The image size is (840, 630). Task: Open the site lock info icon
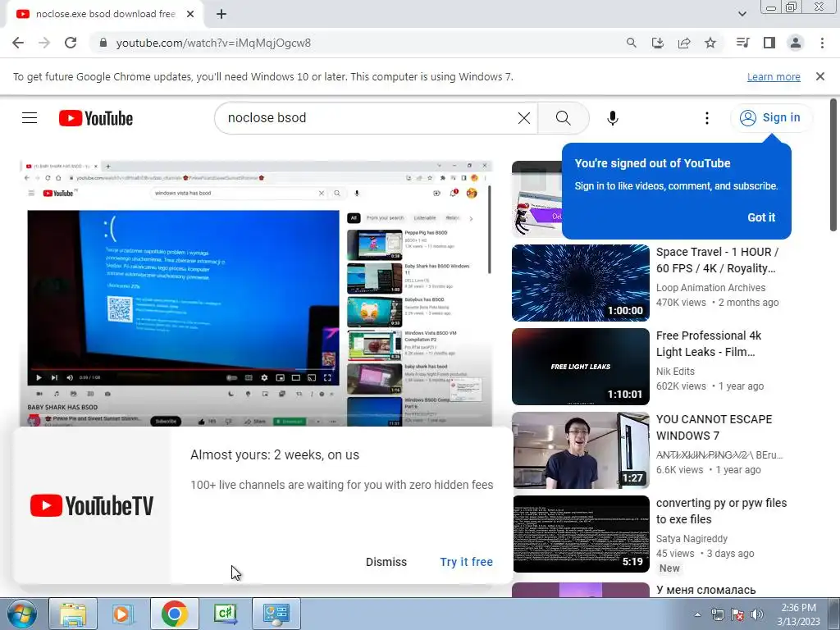click(x=103, y=43)
